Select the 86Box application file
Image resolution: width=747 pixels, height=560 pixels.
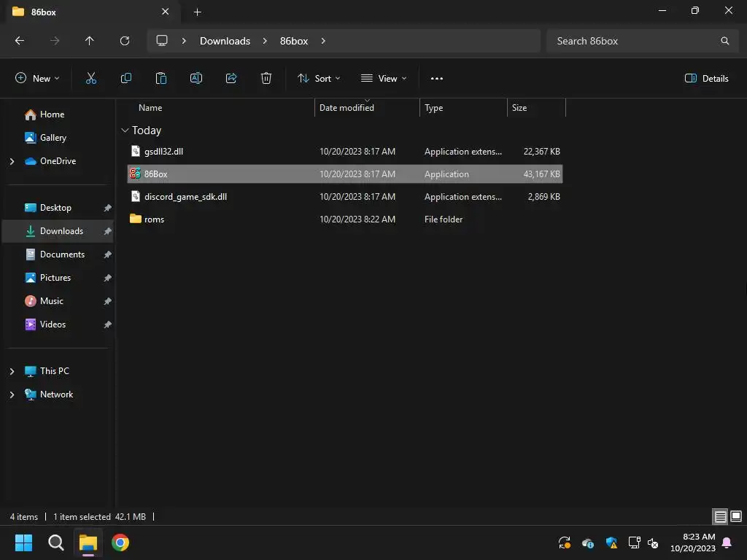click(x=345, y=174)
